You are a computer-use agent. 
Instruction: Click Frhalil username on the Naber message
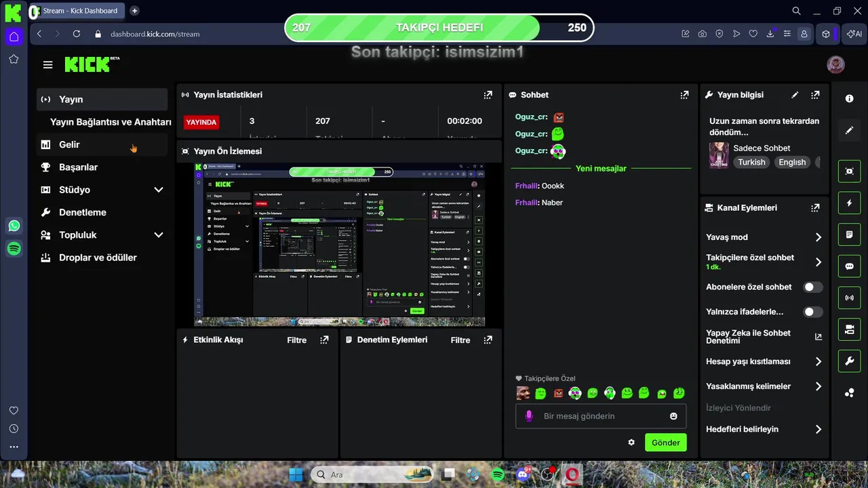coord(526,203)
